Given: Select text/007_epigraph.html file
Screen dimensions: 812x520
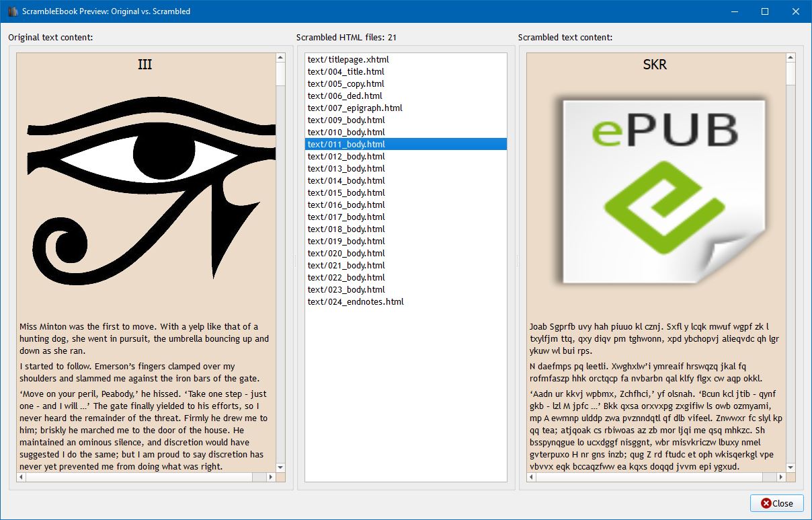Looking at the screenshot, I should [x=406, y=108].
